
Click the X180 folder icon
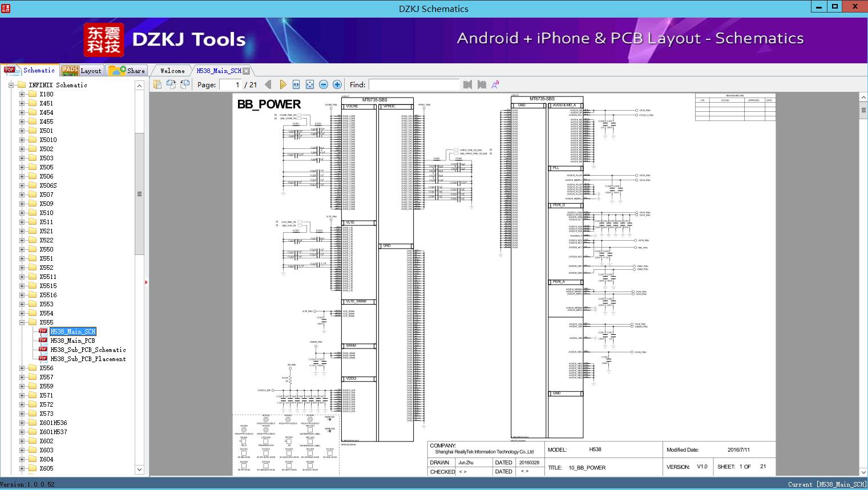point(33,94)
